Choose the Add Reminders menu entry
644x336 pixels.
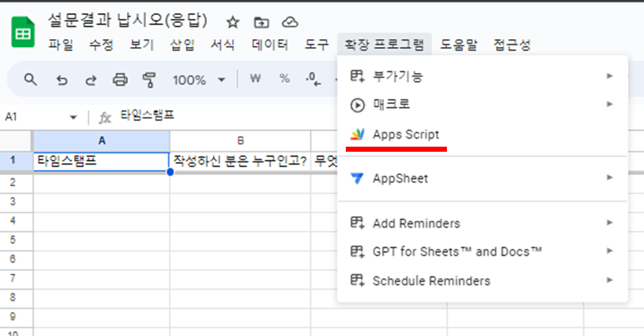482,223
